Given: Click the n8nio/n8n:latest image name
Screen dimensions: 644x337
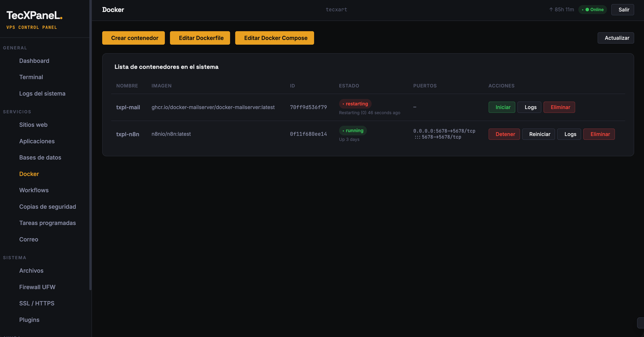Looking at the screenshot, I should tap(171, 134).
